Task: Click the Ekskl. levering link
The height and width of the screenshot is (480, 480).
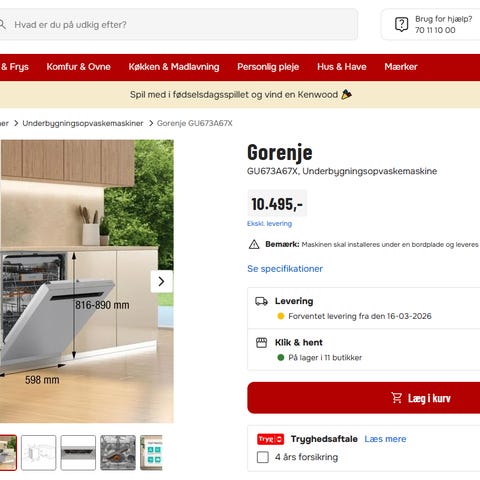Action: (269, 224)
